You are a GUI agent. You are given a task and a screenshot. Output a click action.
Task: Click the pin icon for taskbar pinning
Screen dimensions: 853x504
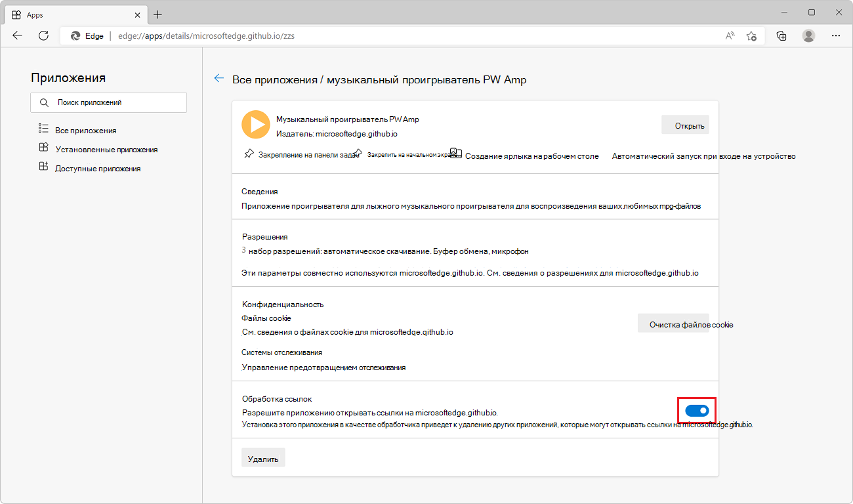coord(248,154)
